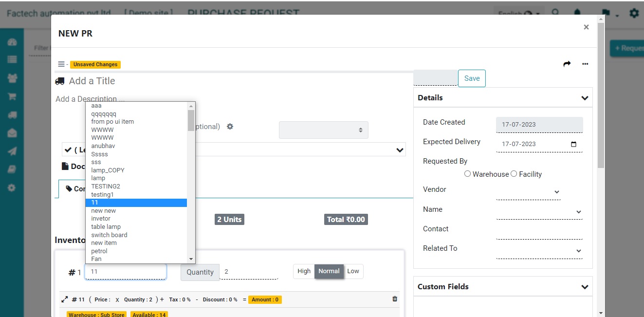Collapse the Custom Fields panel
The height and width of the screenshot is (317, 644).
pyautogui.click(x=585, y=287)
